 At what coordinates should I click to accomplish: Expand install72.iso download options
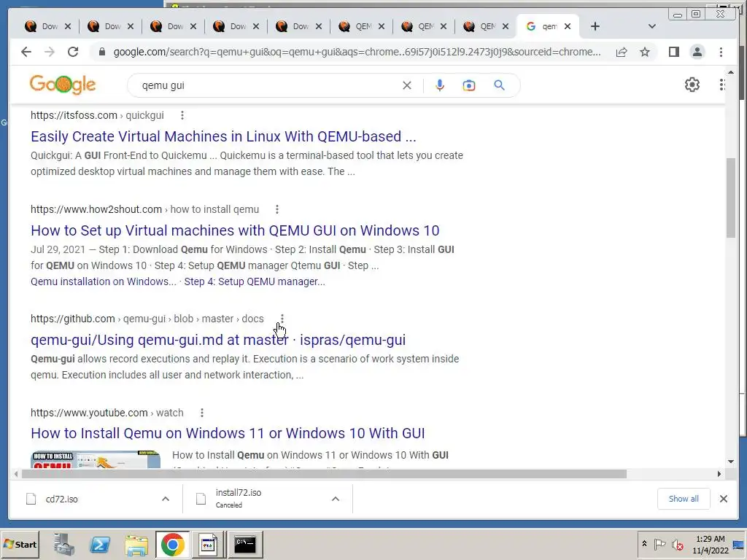(x=336, y=499)
